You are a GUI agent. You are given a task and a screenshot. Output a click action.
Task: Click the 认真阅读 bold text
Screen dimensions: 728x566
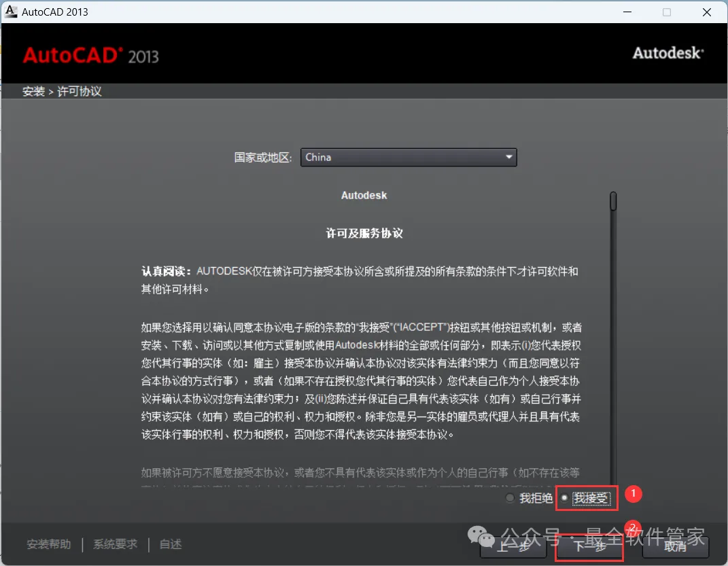click(x=167, y=271)
